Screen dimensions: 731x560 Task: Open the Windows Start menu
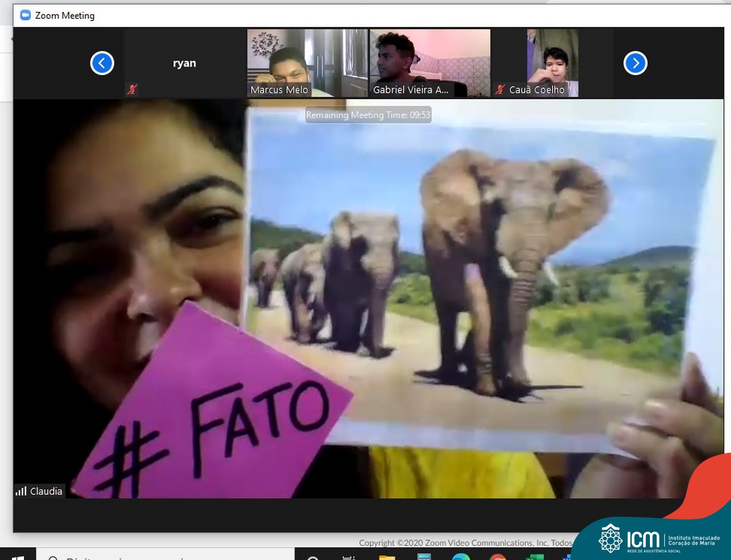tap(18, 557)
